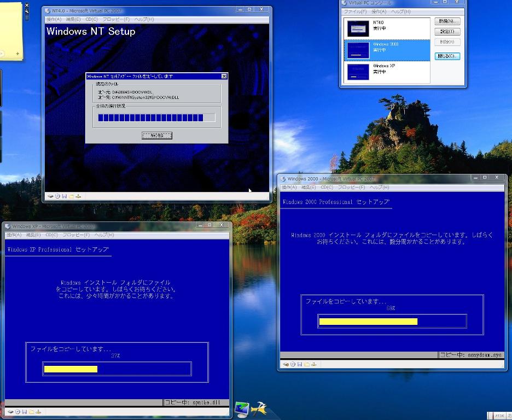Click floppy disk status icon in Windows XP window
512x420 pixels.
tap(25, 412)
